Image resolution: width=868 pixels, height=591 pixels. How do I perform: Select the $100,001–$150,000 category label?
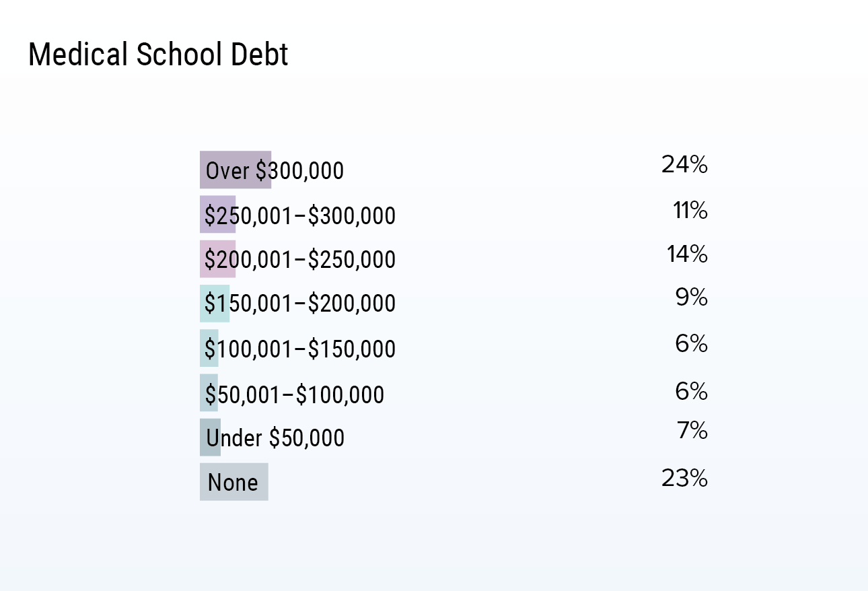(x=300, y=349)
